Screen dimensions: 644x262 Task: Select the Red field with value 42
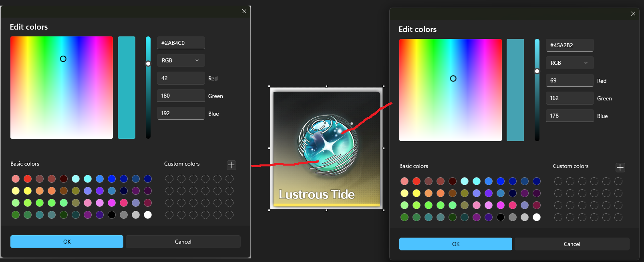pyautogui.click(x=181, y=78)
